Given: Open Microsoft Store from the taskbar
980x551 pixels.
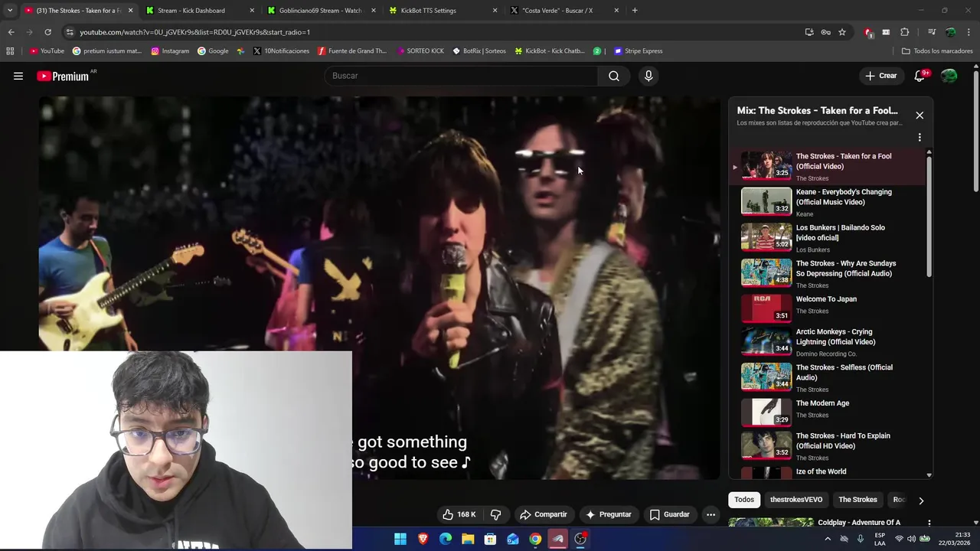Looking at the screenshot, I should pos(490,539).
